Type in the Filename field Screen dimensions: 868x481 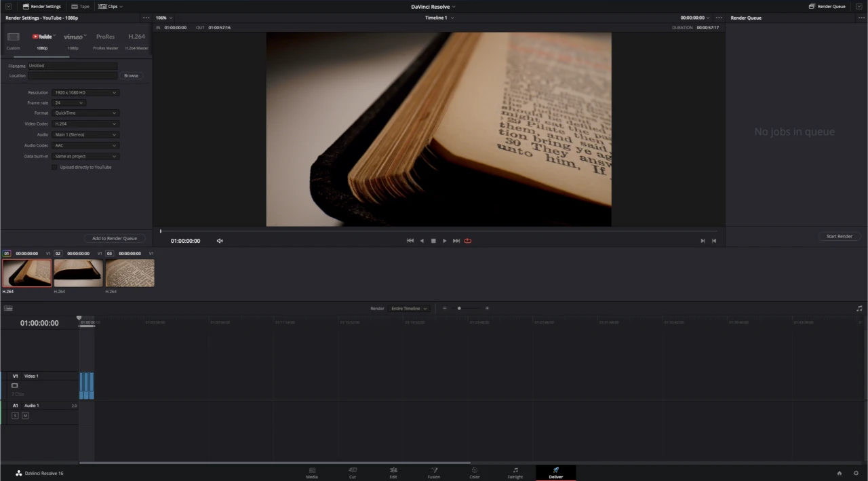click(71, 65)
